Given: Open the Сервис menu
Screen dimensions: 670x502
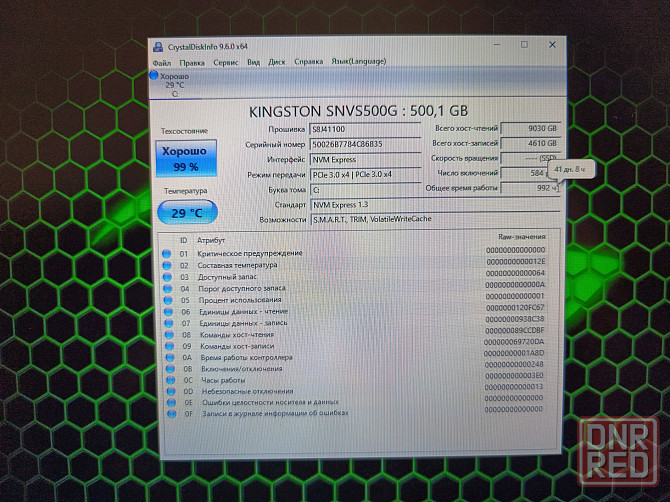Looking at the screenshot, I should (x=226, y=62).
